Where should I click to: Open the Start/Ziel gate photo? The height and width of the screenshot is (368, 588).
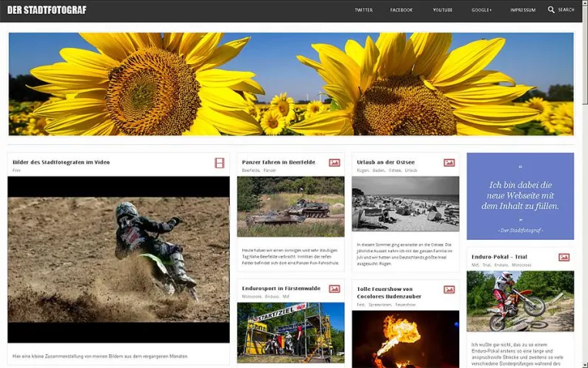point(291,333)
